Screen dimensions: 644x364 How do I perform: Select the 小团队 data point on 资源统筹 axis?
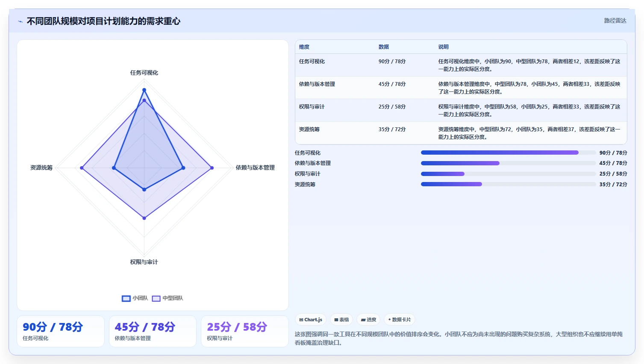[114, 168]
